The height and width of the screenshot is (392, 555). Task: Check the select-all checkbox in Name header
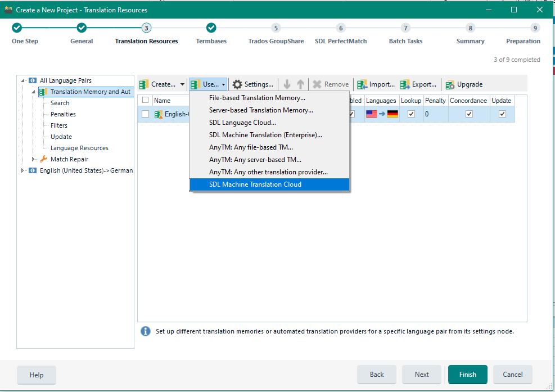146,100
